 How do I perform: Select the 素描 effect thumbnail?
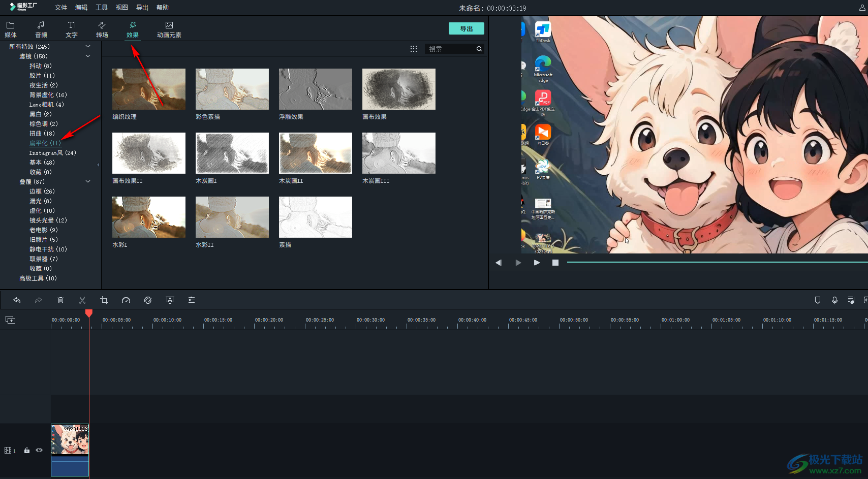click(x=316, y=217)
